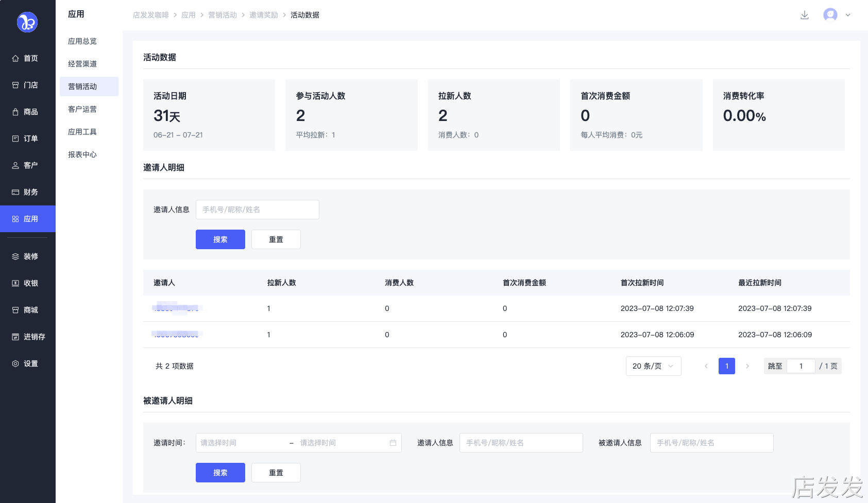The image size is (868, 503).
Task: Go to next page arrow
Action: click(747, 366)
